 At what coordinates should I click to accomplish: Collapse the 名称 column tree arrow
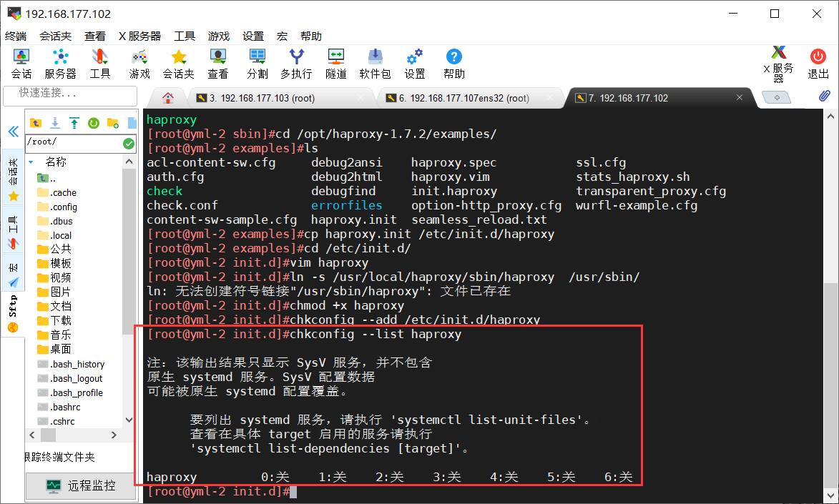point(31,162)
